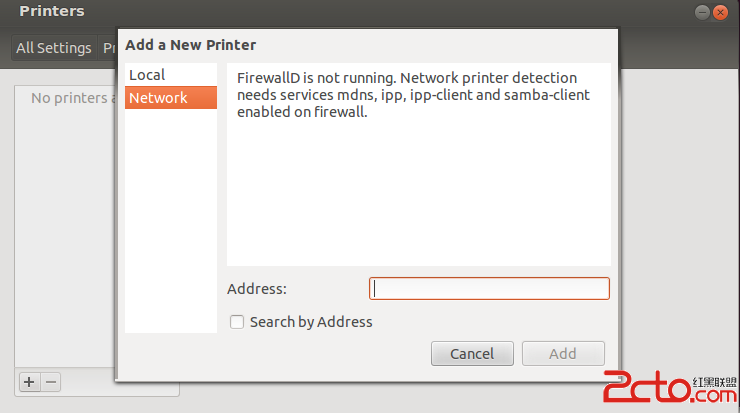Tick the Search by Address checkbox

(237, 322)
